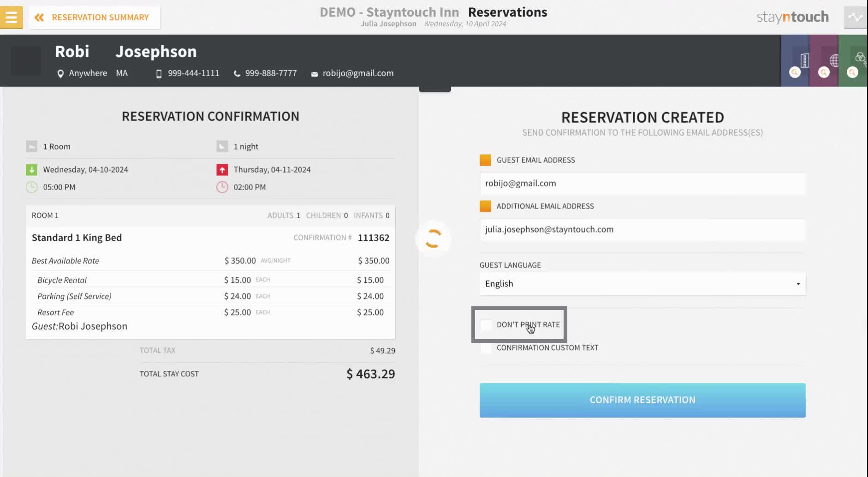Viewport: 868px width, 477px height.
Task: Check the Confirmation Custom Text option
Action: (486, 348)
